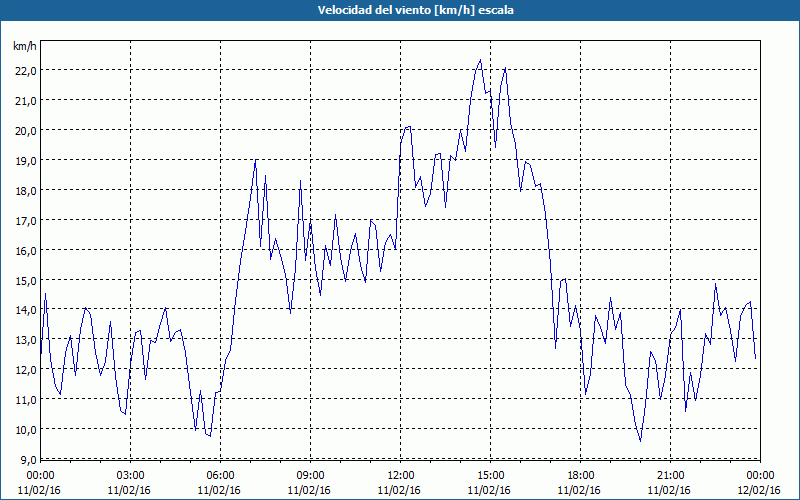Click the 11/02/16 date under 21:00
800x500 pixels.
(669, 490)
